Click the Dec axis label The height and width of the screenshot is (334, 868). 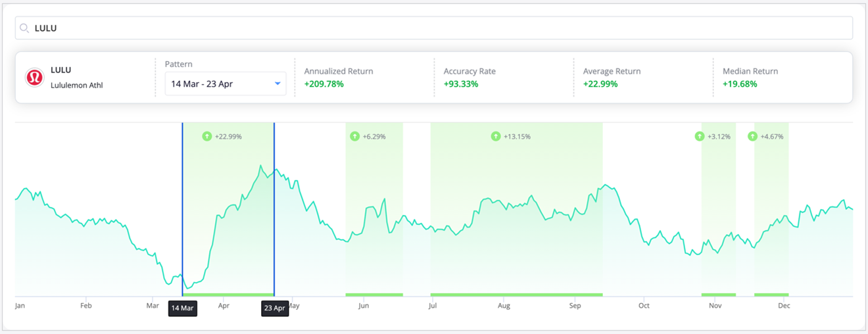pyautogui.click(x=784, y=306)
